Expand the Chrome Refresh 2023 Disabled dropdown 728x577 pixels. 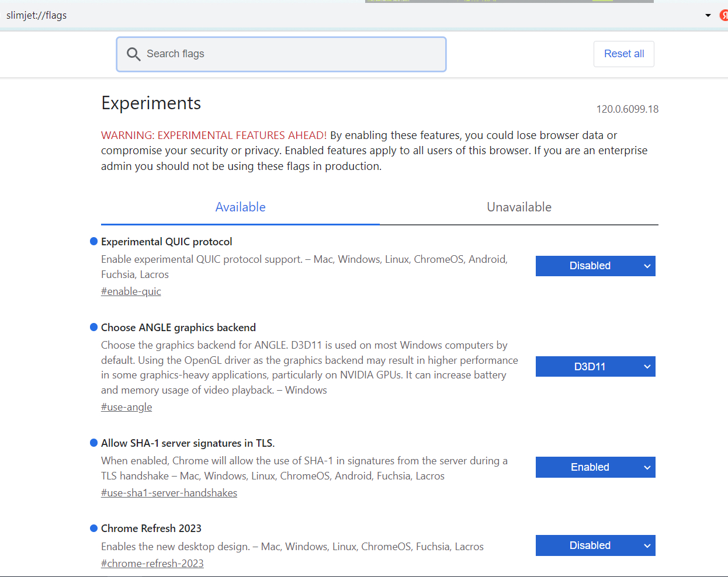595,545
